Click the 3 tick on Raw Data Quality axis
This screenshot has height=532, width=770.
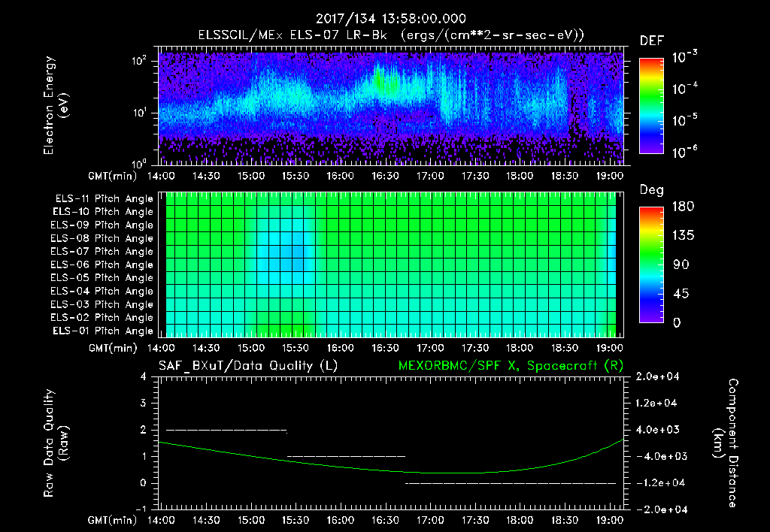(x=144, y=404)
